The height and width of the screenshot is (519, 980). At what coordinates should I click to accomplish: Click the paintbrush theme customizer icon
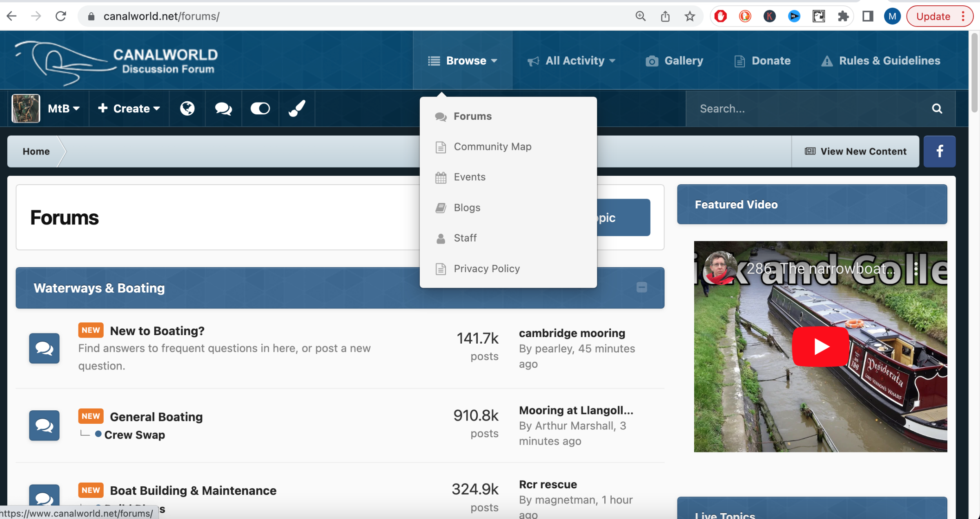[297, 109]
